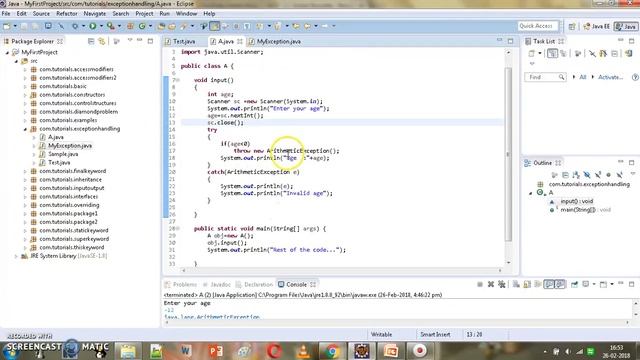Toggle Hide Fields in Outline toolbar
The height and width of the screenshot is (360, 640).
tap(587, 175)
